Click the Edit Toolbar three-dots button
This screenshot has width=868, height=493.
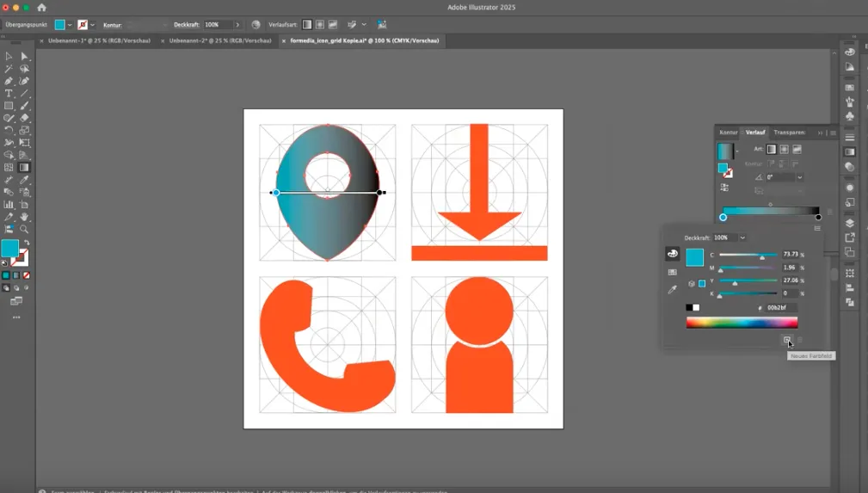(16, 317)
